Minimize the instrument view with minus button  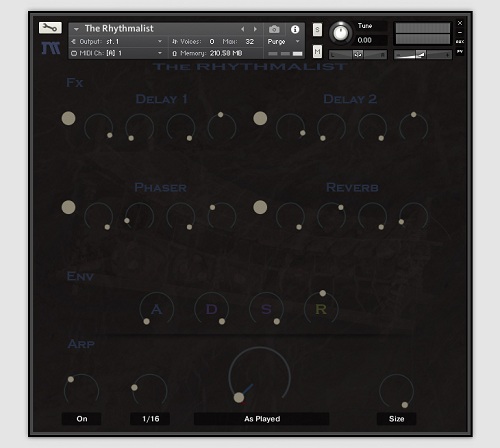click(460, 33)
